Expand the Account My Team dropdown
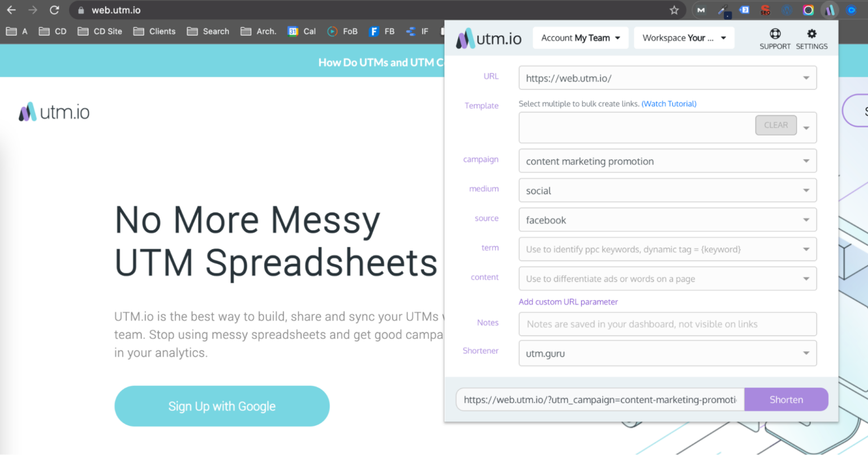 point(580,37)
